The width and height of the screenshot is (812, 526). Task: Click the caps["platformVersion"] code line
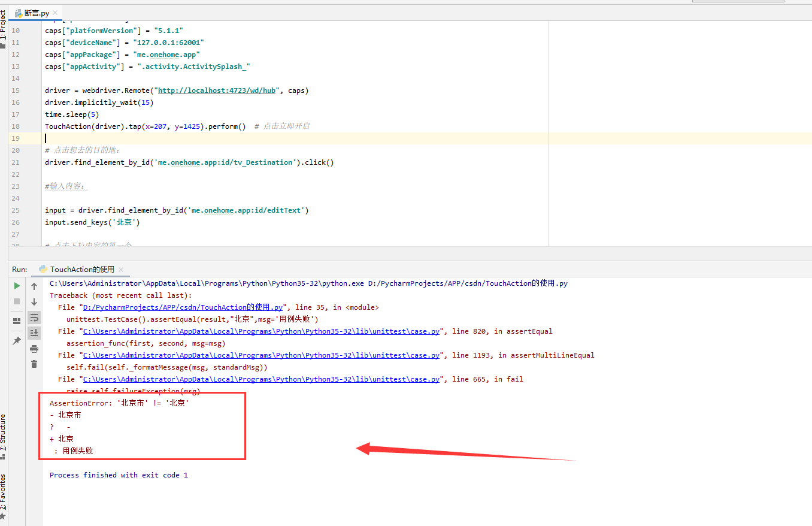[114, 31]
